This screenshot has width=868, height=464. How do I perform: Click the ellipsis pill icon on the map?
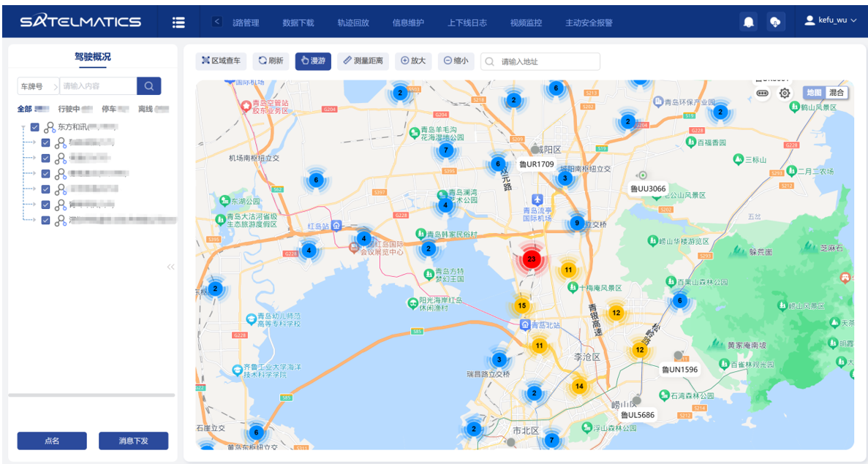coord(762,93)
